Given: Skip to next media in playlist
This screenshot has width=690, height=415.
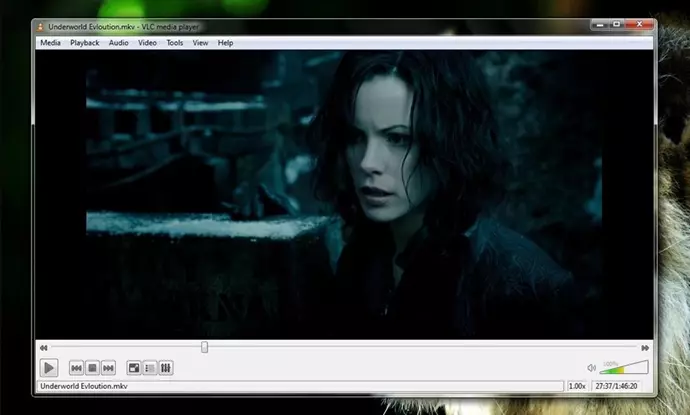Looking at the screenshot, I should [108, 368].
